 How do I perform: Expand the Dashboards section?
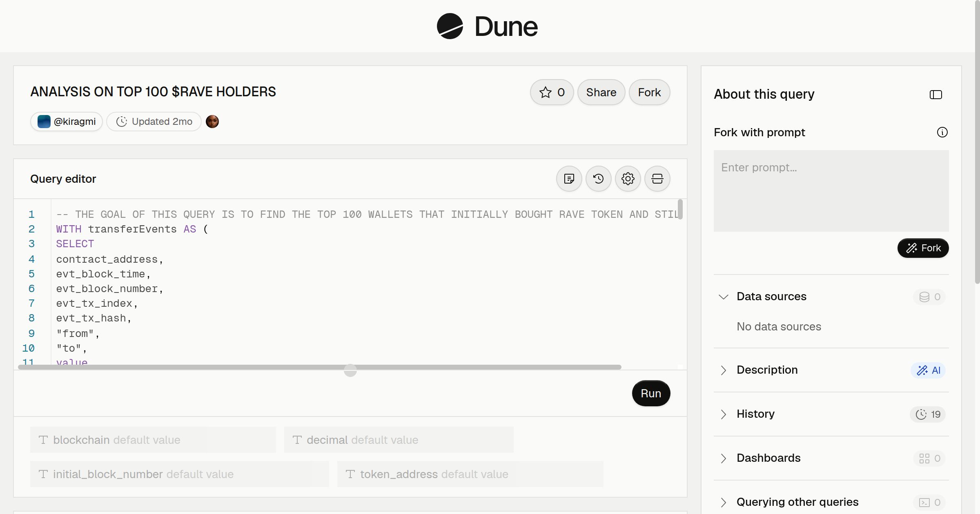click(x=723, y=458)
